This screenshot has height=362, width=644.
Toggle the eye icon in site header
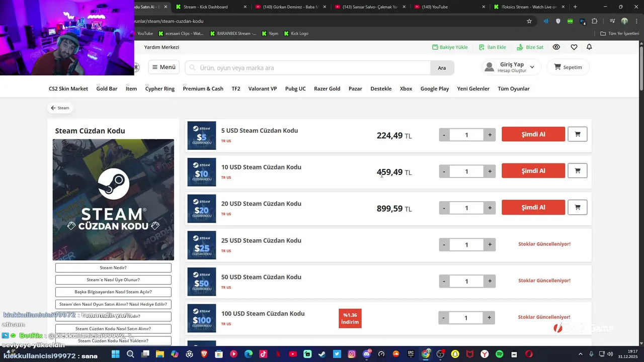coord(556,47)
